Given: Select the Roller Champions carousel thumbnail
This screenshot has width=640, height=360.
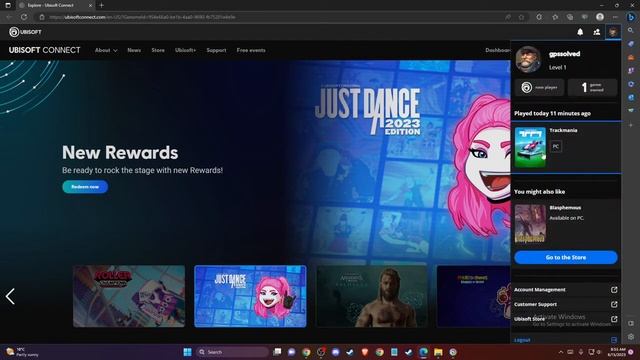Looking at the screenshot, I should pyautogui.click(x=129, y=296).
